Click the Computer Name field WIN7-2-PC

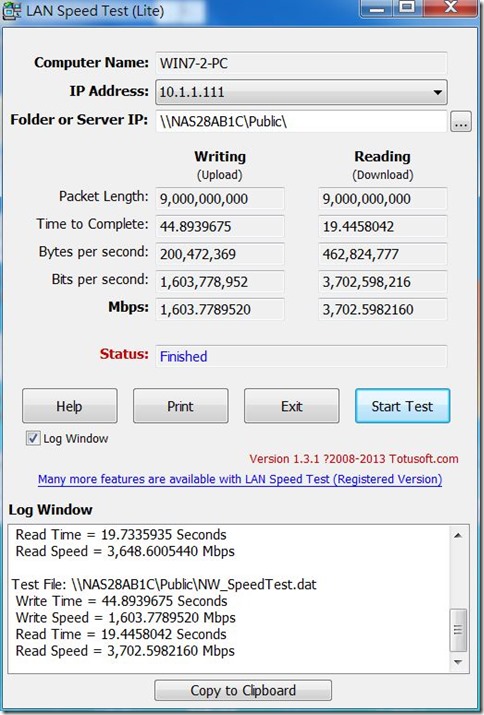click(x=301, y=63)
